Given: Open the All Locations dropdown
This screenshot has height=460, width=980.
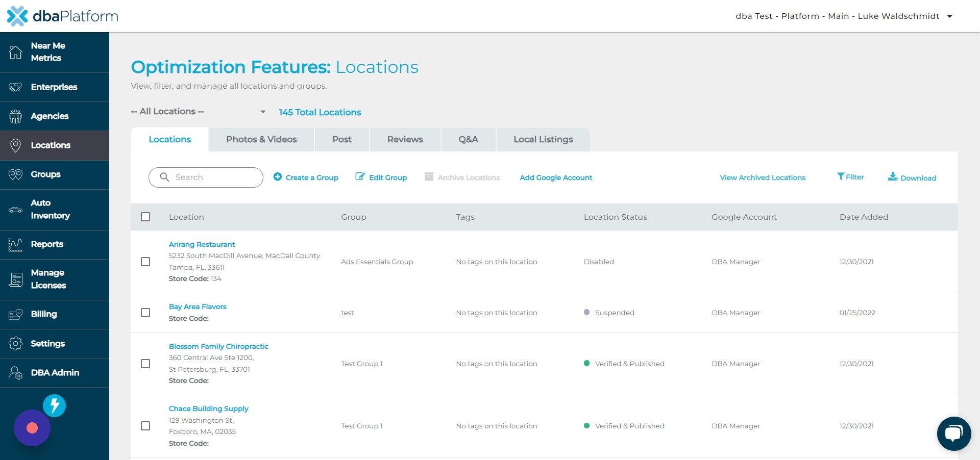Looking at the screenshot, I should pyautogui.click(x=199, y=111).
